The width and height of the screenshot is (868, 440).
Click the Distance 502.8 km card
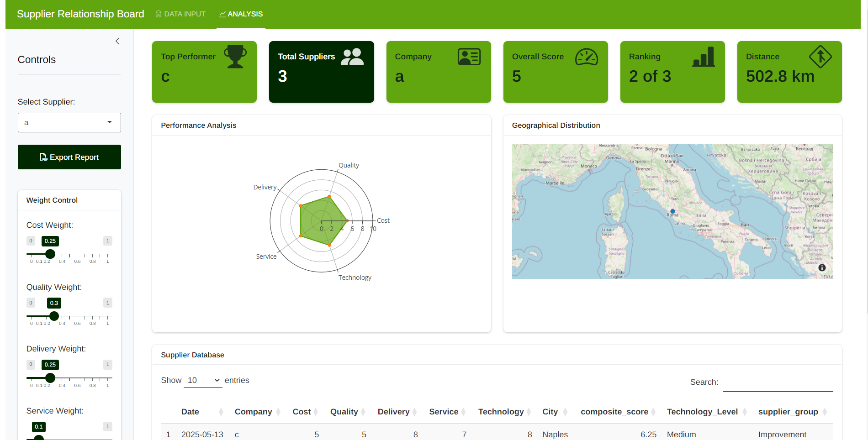(x=789, y=72)
